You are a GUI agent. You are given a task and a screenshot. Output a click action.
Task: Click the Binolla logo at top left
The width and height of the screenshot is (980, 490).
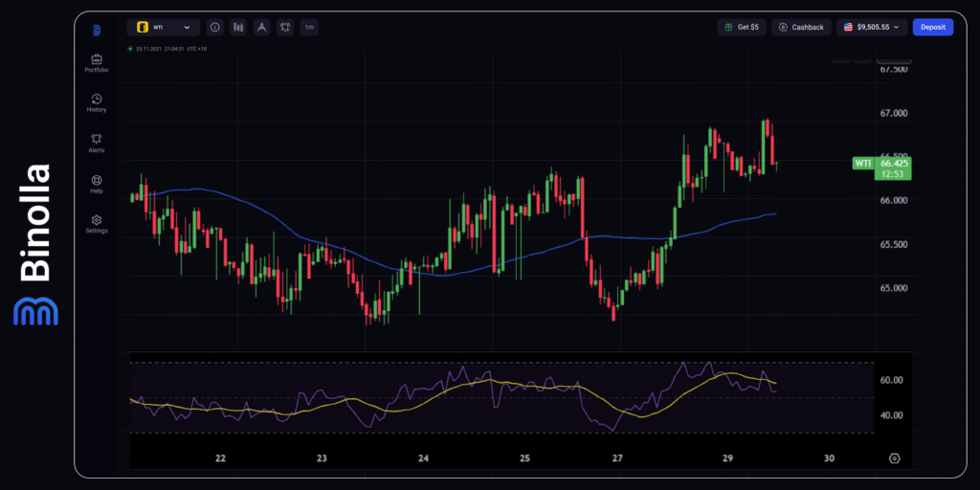click(97, 29)
